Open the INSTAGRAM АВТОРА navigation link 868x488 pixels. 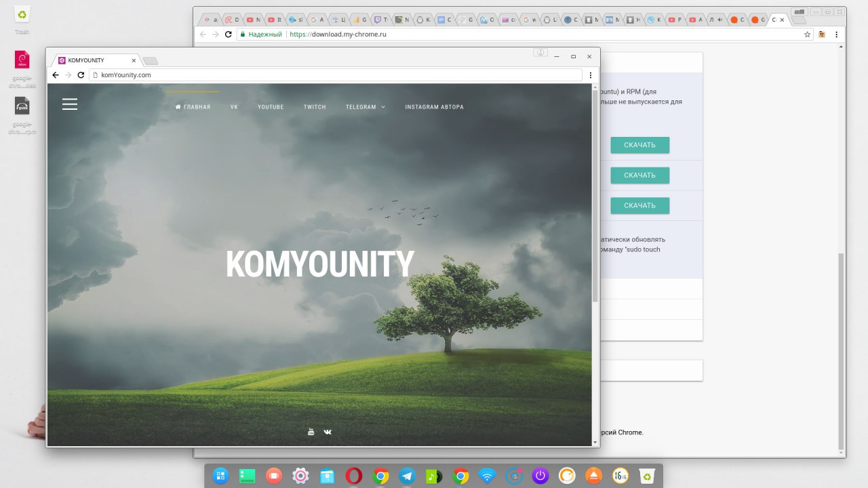(x=435, y=107)
